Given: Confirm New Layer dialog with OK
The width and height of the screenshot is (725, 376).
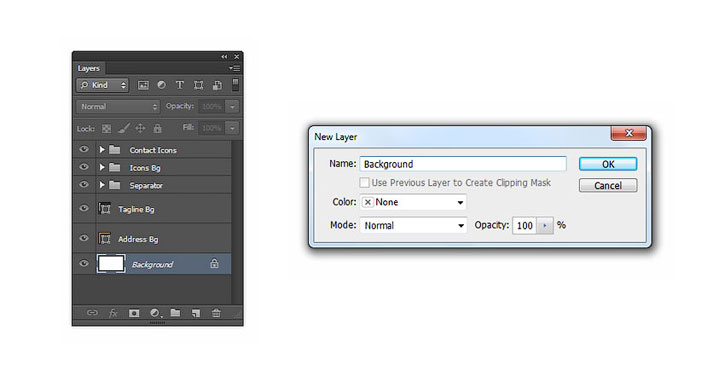Looking at the screenshot, I should 608,164.
